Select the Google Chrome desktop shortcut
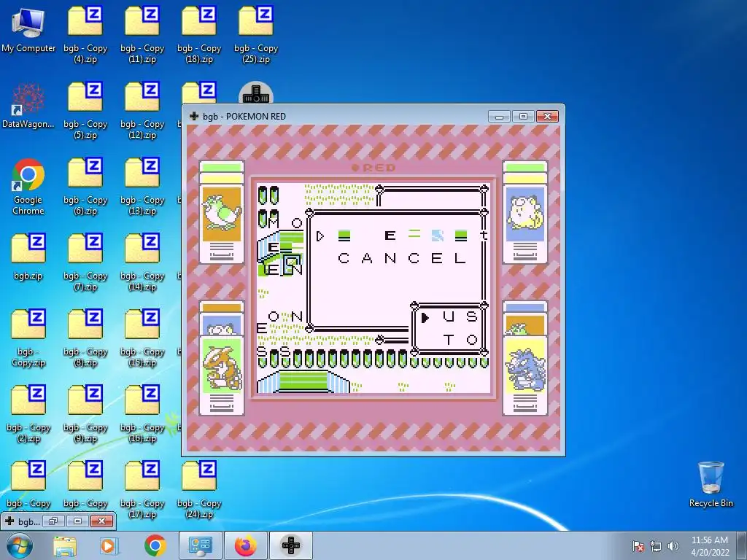 pyautogui.click(x=28, y=187)
